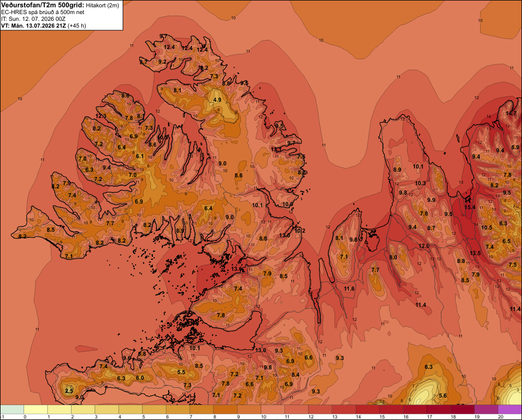
Task: Click the legend swatch between 14 and 15
Action: click(x=368, y=409)
